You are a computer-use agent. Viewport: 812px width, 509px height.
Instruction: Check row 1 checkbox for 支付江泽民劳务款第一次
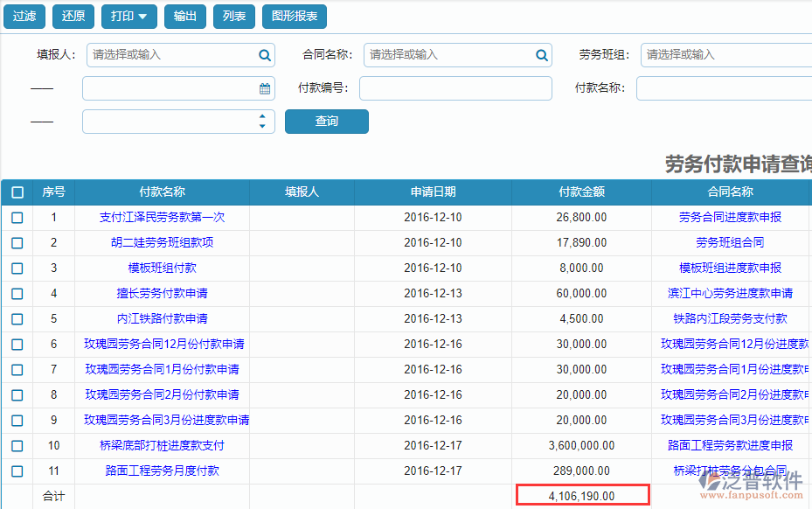[x=16, y=218]
